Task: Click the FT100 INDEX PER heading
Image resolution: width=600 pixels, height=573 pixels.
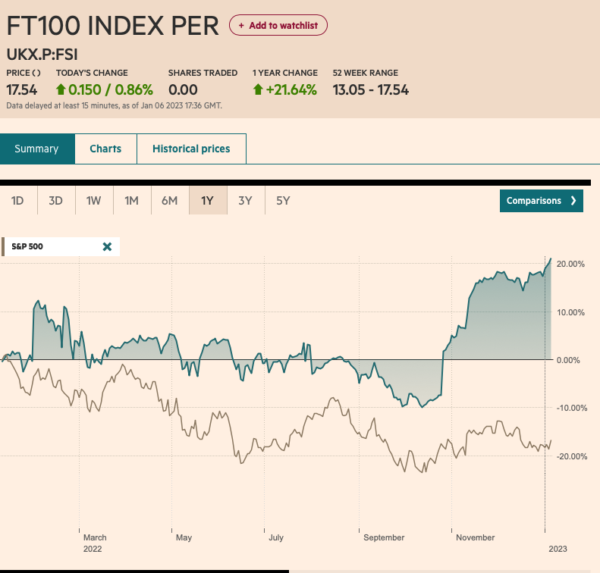Action: pos(112,26)
